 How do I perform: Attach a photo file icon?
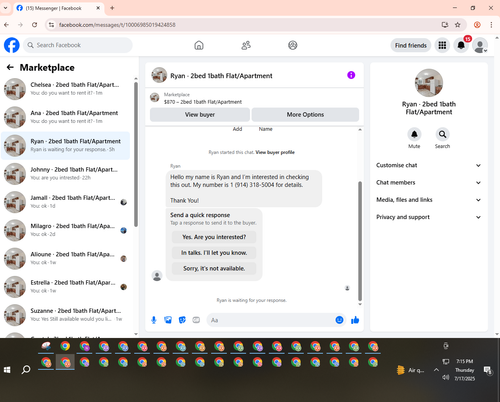point(168,320)
